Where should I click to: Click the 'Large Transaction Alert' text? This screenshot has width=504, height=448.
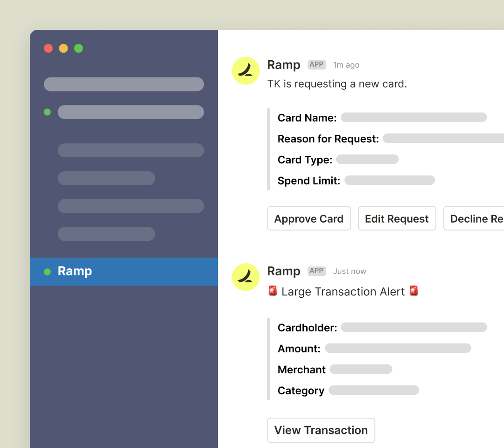[x=343, y=292]
